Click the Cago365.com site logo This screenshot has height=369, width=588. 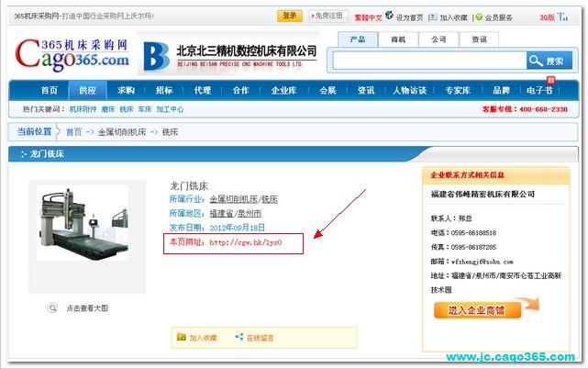pos(72,55)
